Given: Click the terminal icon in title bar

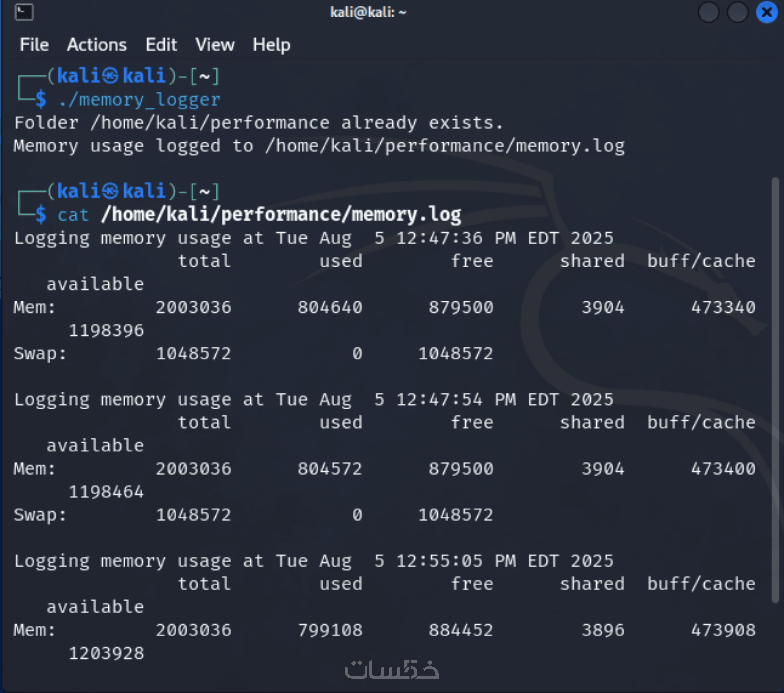Looking at the screenshot, I should (24, 12).
